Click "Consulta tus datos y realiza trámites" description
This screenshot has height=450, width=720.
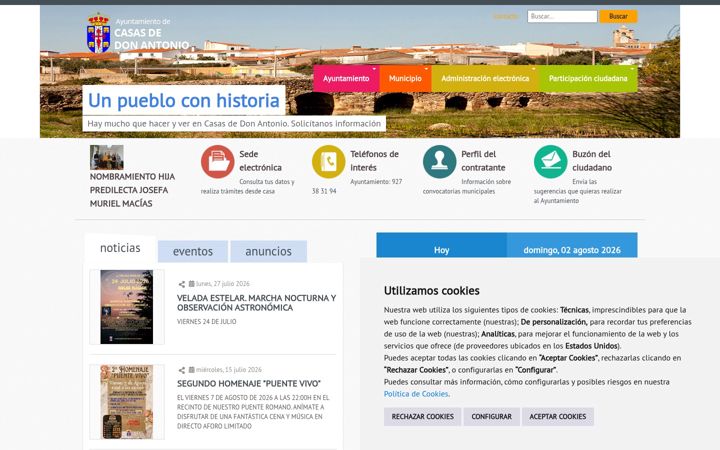pos(248,186)
